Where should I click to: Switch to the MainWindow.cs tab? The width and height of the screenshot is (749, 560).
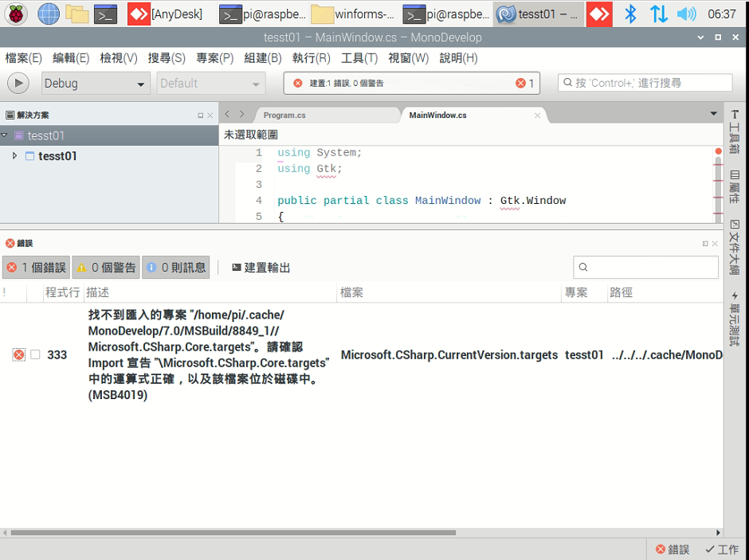click(438, 115)
